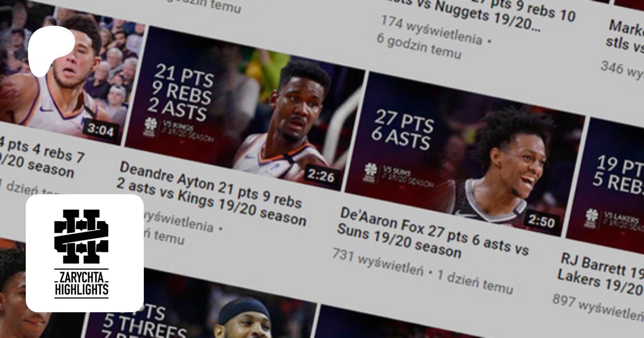Click the 731 wyświetleń view count text
644x338 pixels.
click(377, 264)
